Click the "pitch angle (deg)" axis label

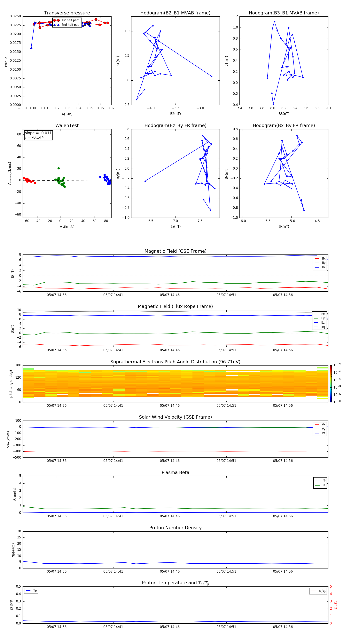[11, 384]
